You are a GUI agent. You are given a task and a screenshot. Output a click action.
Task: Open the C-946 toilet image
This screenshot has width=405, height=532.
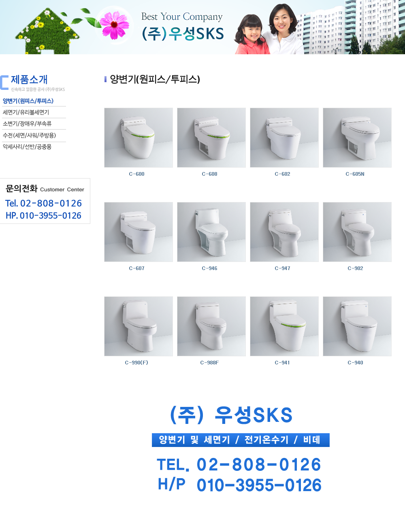(x=211, y=232)
